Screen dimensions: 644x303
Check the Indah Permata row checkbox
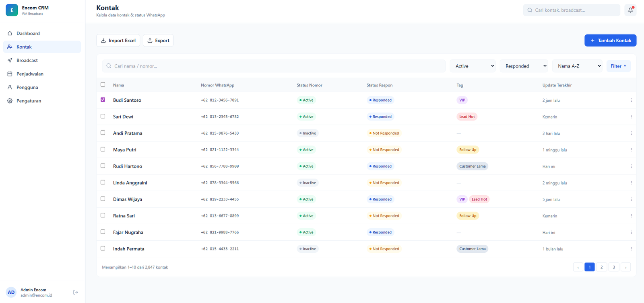(x=103, y=248)
